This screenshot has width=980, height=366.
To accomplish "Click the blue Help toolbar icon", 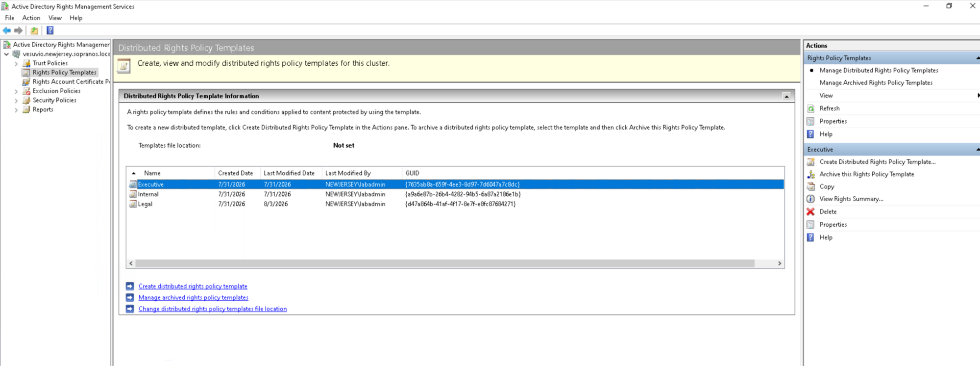I will pyautogui.click(x=50, y=30).
